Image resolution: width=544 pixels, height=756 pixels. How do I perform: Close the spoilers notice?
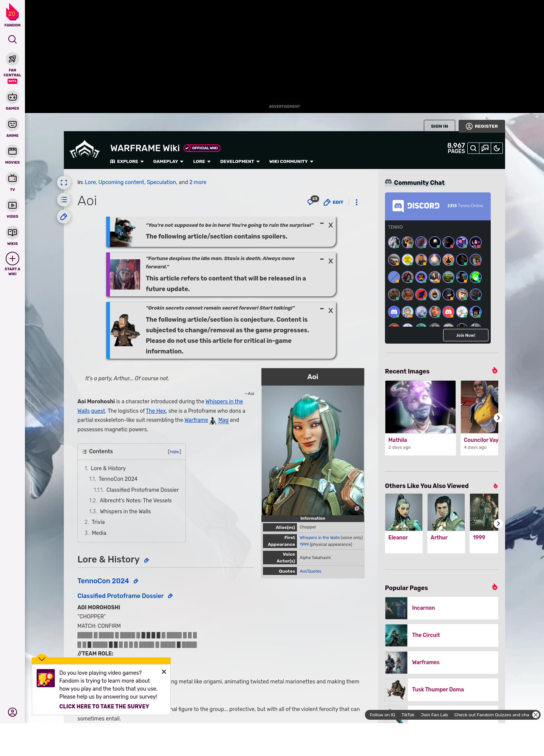pos(331,225)
